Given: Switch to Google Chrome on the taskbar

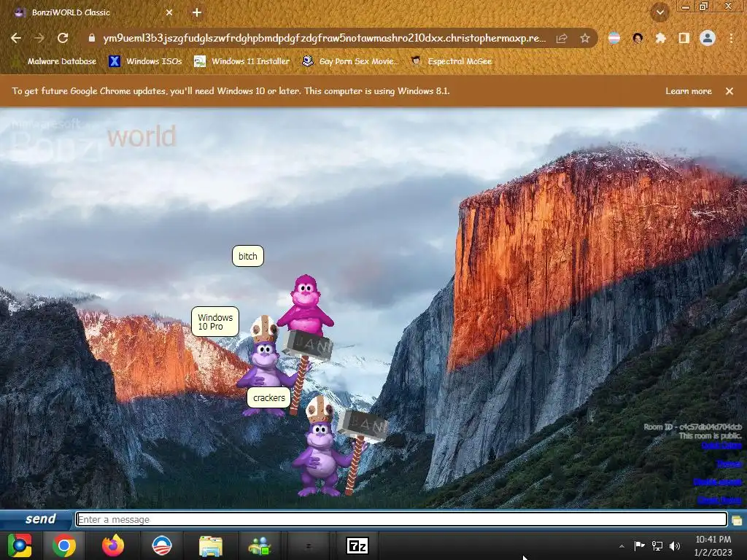Looking at the screenshot, I should 64,545.
